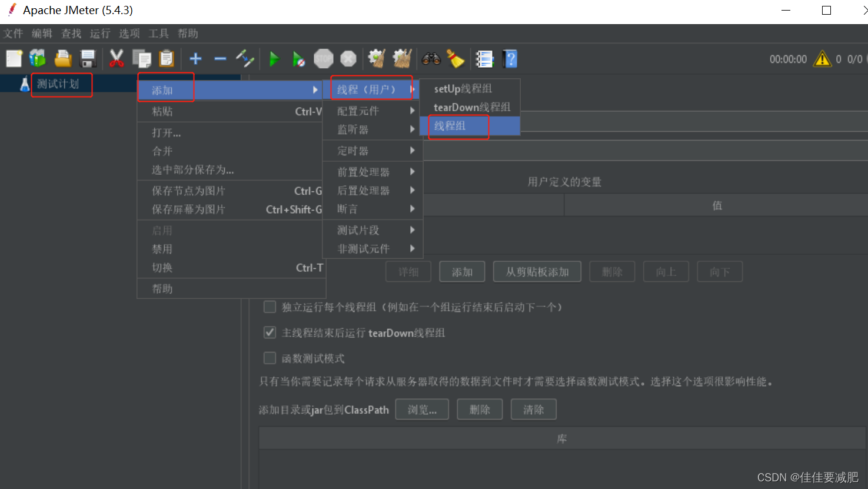Image resolution: width=868 pixels, height=489 pixels.
Task: Expand the 测试片段 submenu
Action: (x=371, y=230)
